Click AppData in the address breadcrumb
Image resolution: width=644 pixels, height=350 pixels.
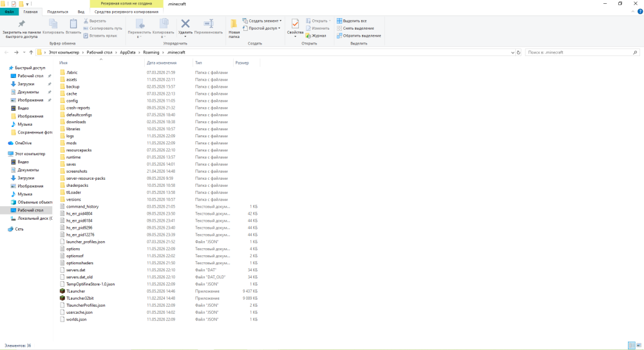128,53
